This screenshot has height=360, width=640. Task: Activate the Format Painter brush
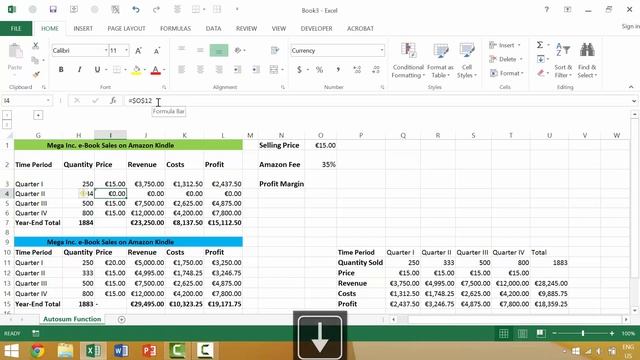coord(36,74)
